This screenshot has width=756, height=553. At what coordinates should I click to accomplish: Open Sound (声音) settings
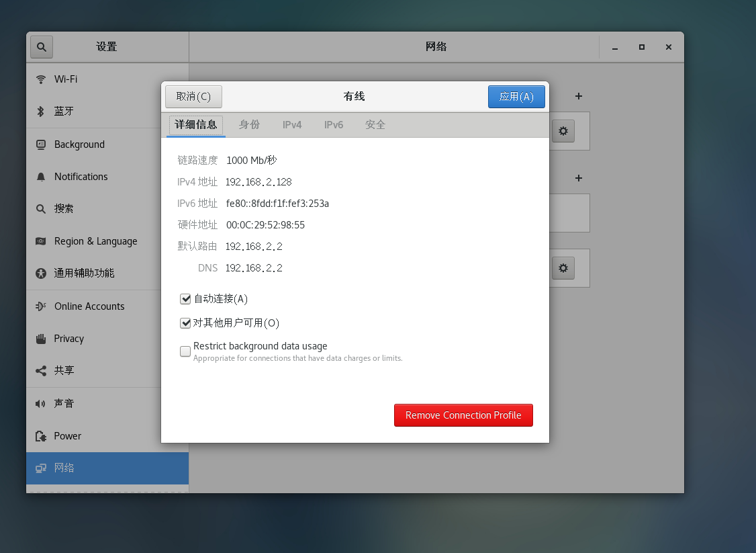[64, 403]
